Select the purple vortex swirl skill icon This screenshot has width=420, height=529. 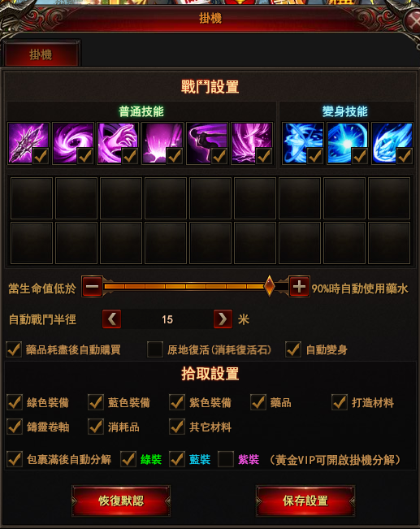(x=73, y=143)
